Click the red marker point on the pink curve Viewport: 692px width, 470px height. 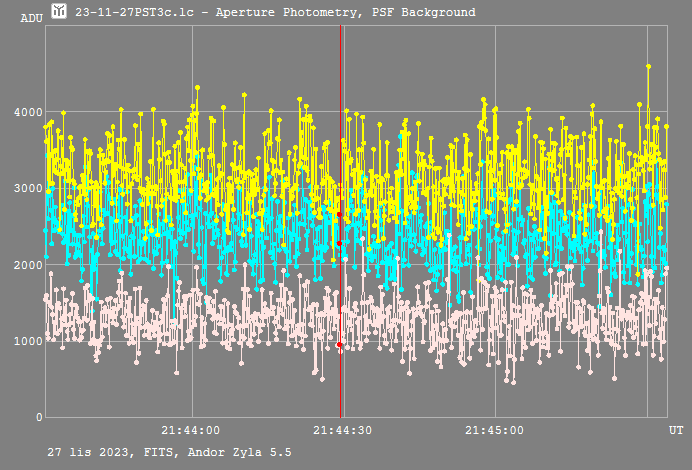tap(339, 345)
